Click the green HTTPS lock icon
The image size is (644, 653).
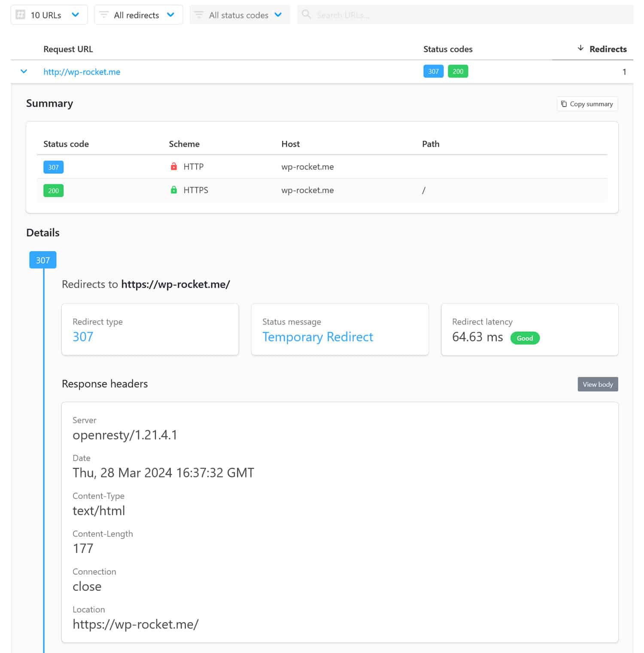pos(174,190)
